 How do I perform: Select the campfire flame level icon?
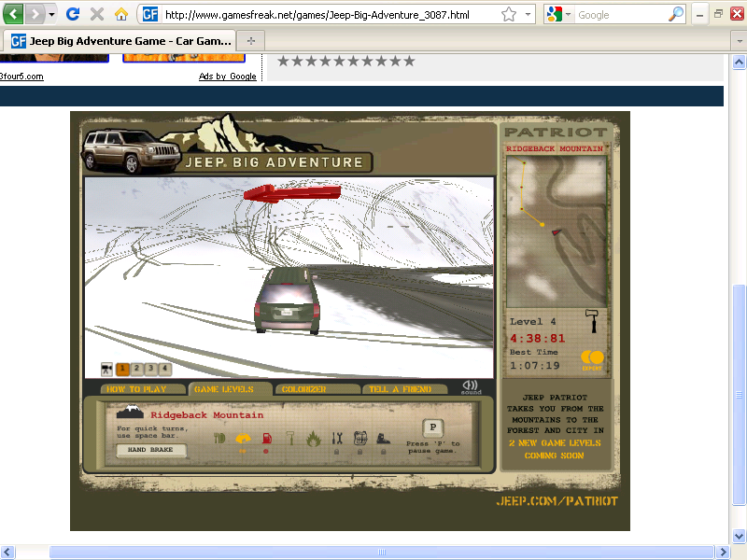314,438
